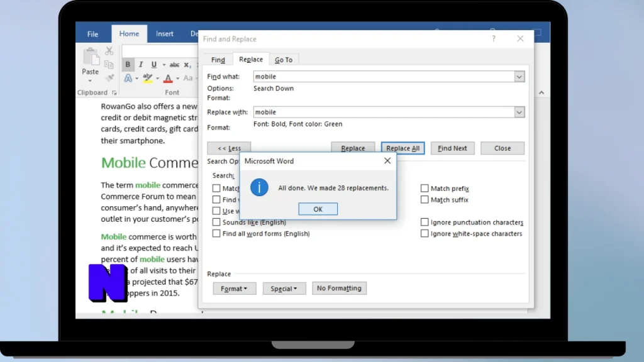The width and height of the screenshot is (644, 362).
Task: Enable Find all word forms checkbox
Action: click(x=216, y=234)
